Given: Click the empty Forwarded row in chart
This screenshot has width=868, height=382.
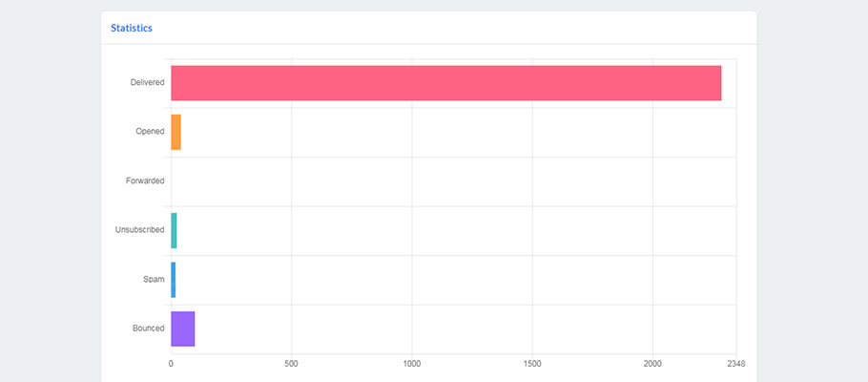Looking at the screenshot, I should coord(453,180).
